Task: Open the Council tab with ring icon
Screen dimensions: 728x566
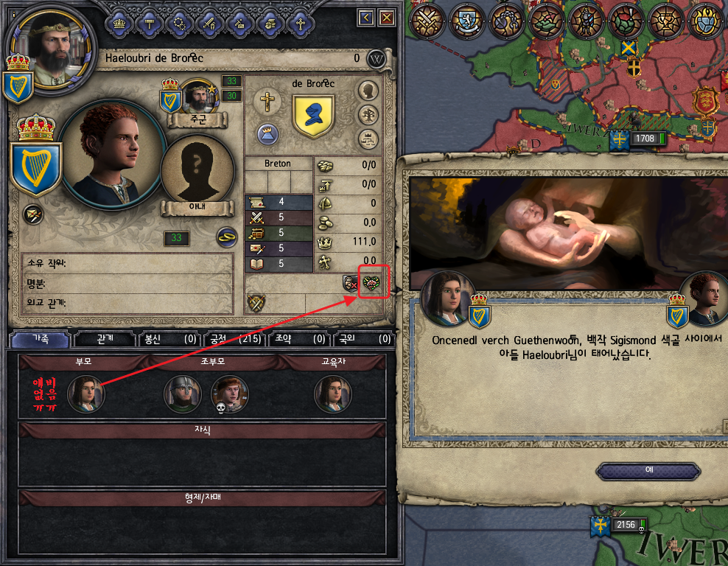Action: coord(179,24)
